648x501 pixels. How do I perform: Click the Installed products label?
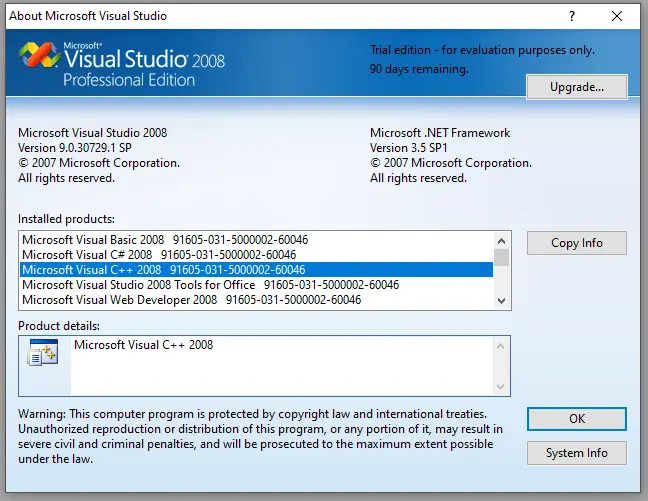(67, 219)
